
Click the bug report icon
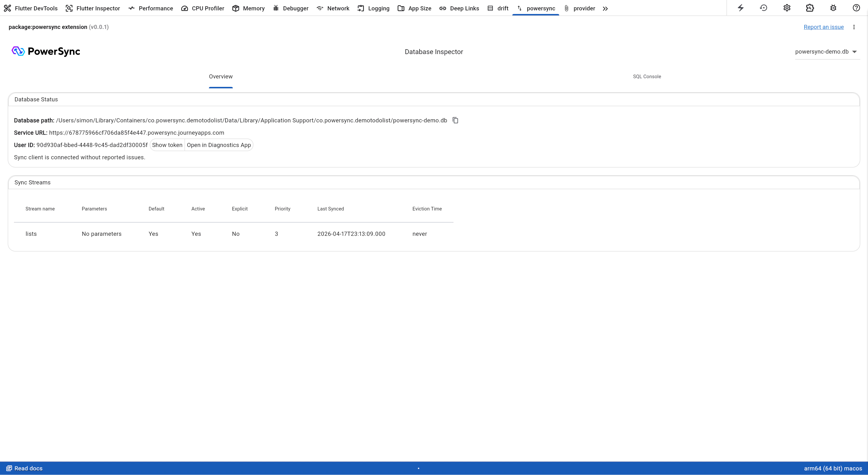[x=833, y=8]
